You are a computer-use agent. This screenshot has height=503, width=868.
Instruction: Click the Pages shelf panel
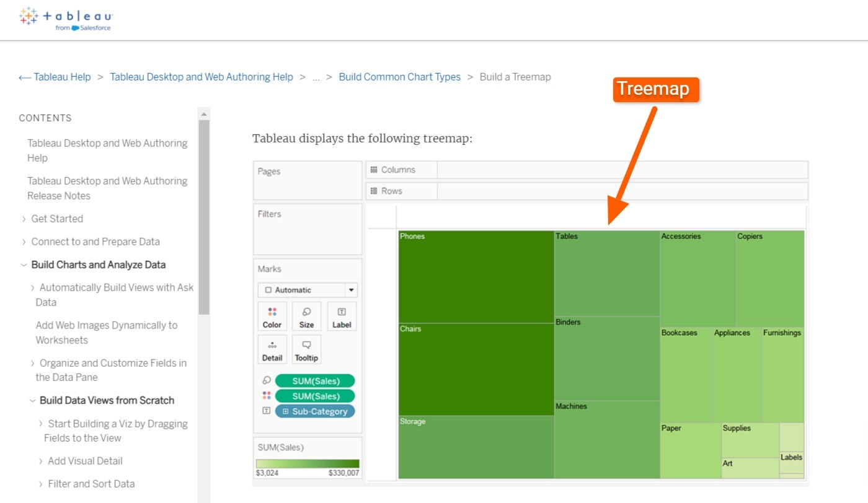coord(308,180)
